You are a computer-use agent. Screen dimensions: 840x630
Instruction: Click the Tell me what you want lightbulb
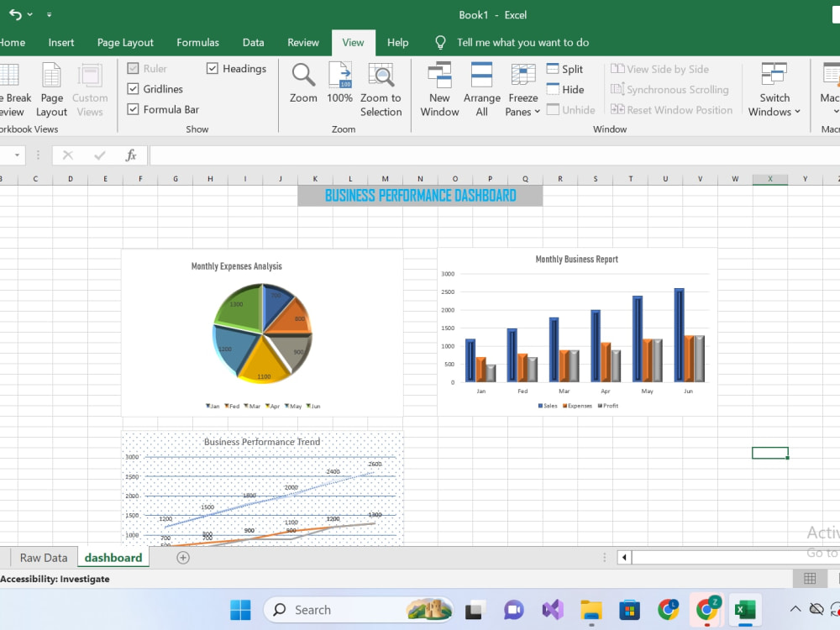[x=440, y=42]
